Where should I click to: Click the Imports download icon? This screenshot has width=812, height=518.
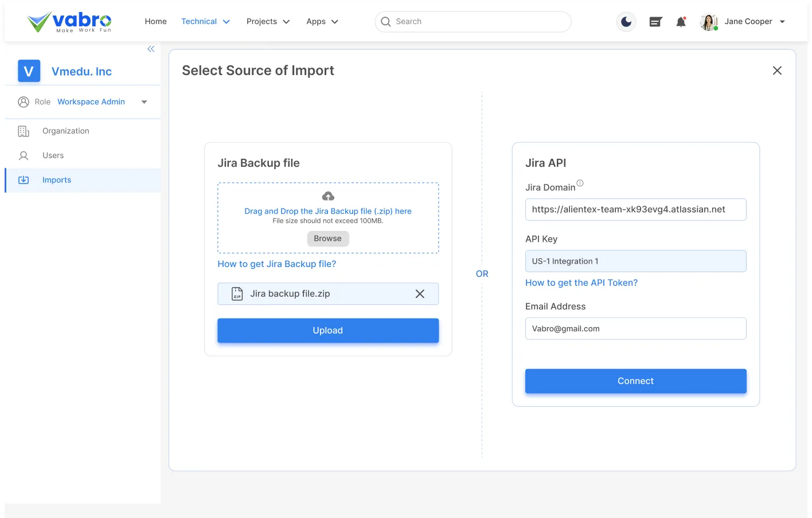tap(24, 180)
